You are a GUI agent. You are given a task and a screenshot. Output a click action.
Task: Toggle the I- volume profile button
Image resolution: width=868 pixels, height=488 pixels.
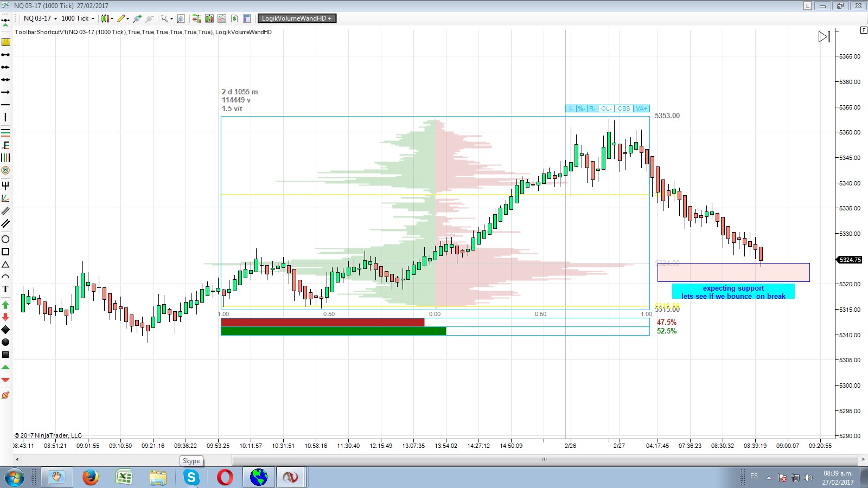571,108
